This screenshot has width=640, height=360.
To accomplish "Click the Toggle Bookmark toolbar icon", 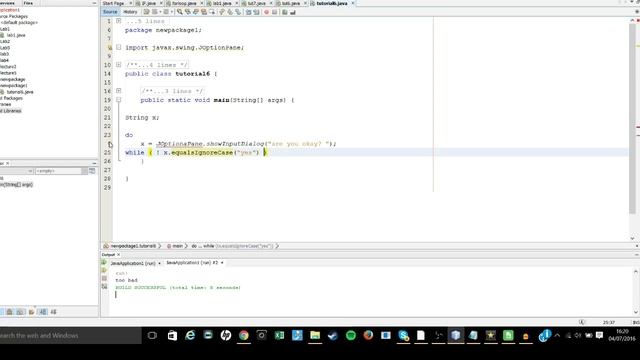I will pos(238,12).
